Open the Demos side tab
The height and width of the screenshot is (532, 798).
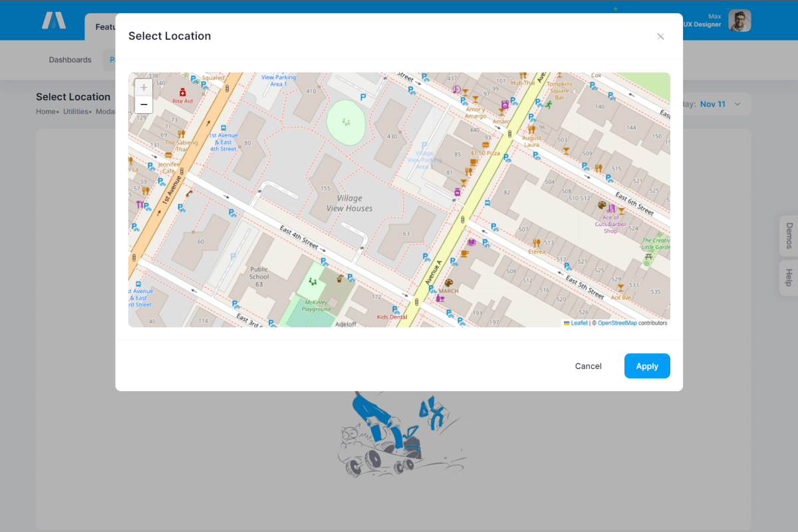pyautogui.click(x=789, y=235)
